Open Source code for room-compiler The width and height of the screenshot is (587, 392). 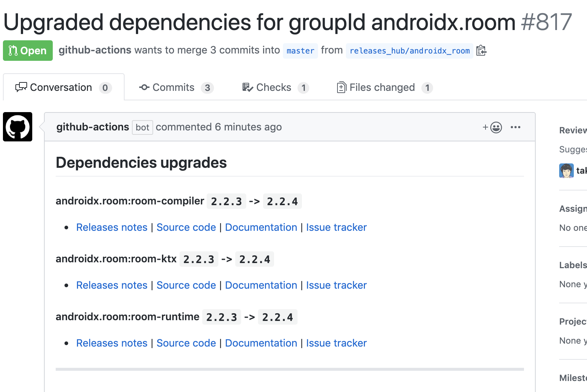pyautogui.click(x=186, y=227)
